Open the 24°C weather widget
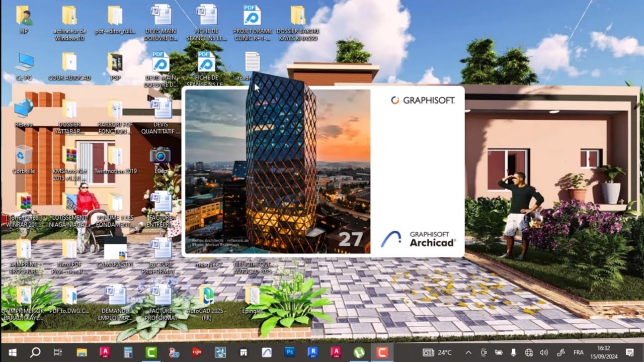Screen dimensions: 644x362 pos(437,352)
